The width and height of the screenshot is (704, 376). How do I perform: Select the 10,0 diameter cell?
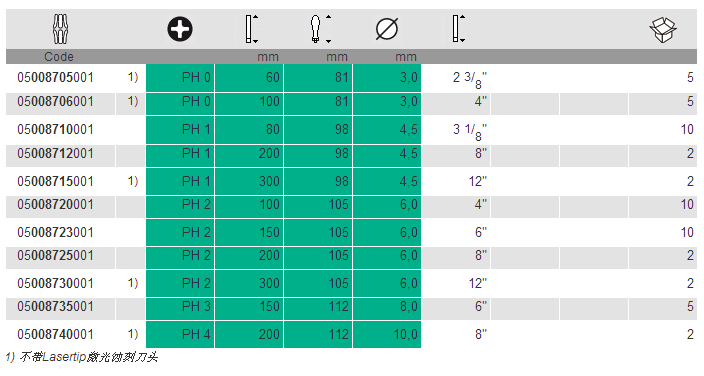click(387, 334)
